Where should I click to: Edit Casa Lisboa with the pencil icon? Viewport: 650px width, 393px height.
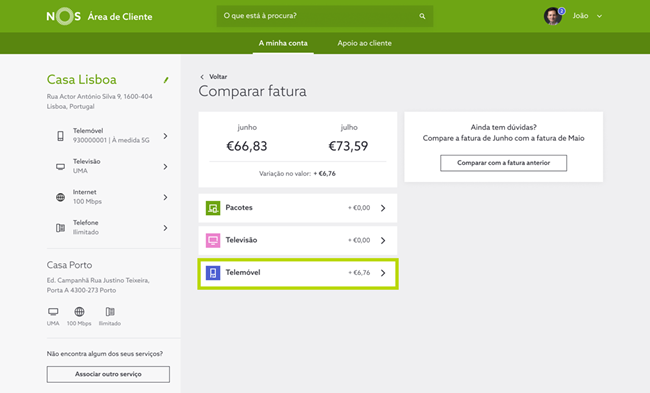[x=166, y=80]
